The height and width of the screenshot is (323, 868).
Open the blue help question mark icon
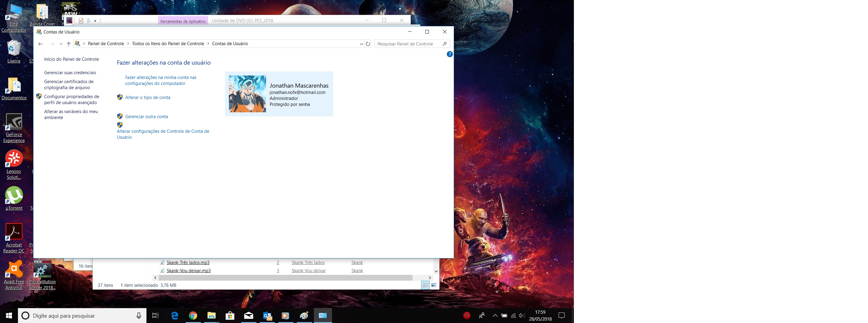tap(449, 54)
